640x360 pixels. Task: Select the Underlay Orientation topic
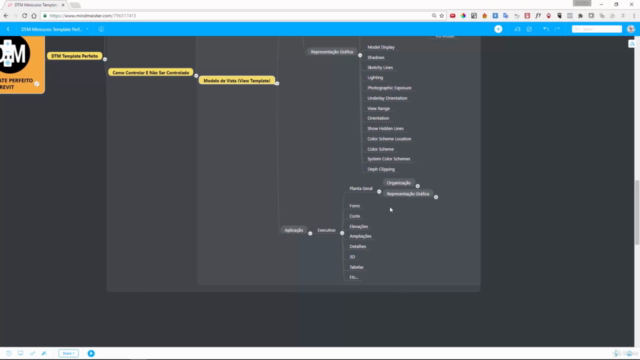click(x=387, y=98)
